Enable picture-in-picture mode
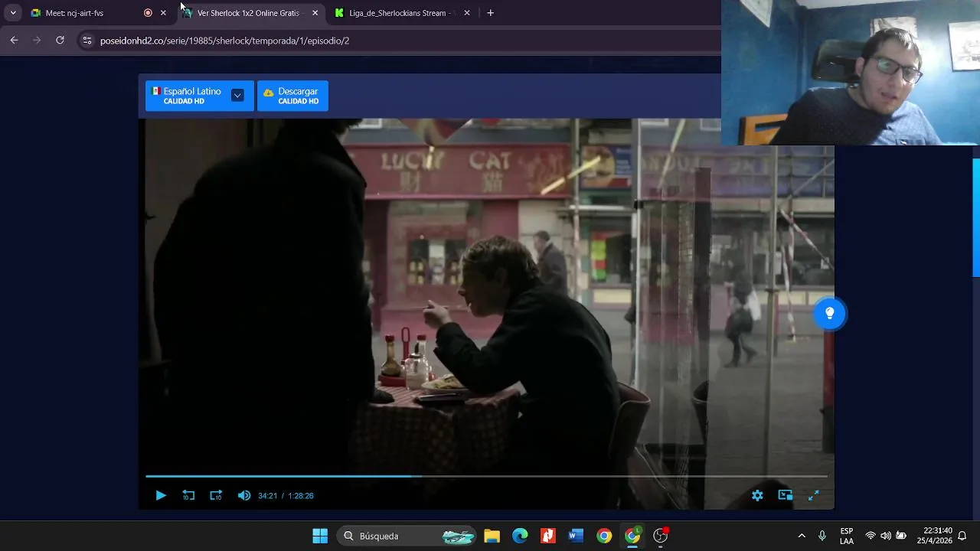 pos(786,496)
